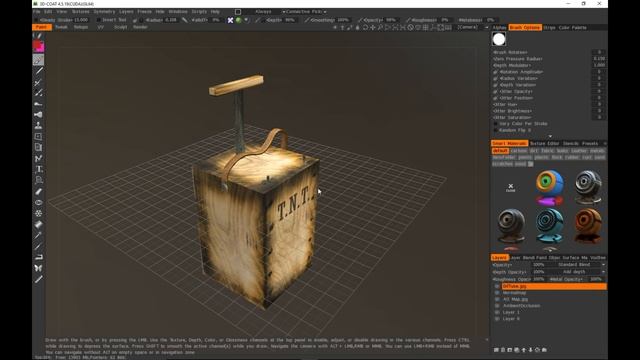Click the butterfly-shaped tool icon
The image size is (640, 360).
38,268
